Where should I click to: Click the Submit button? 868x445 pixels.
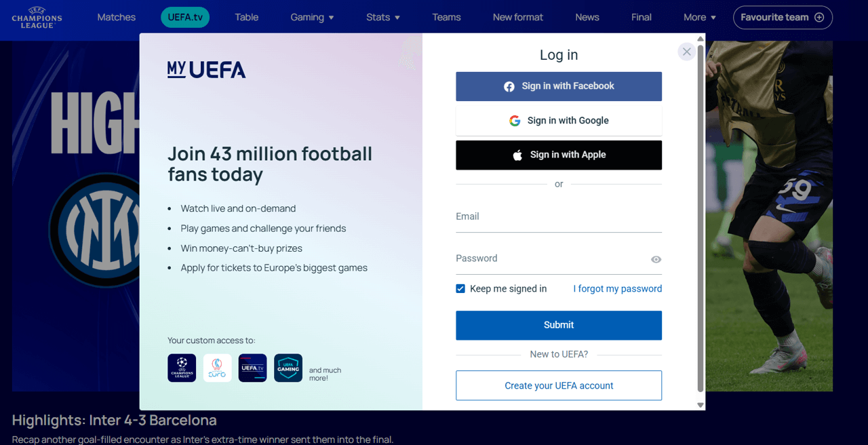[558, 325]
